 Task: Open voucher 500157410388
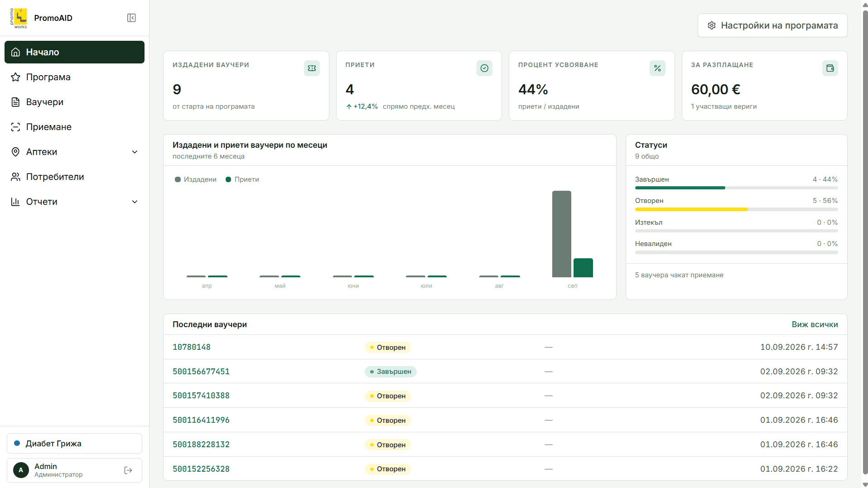click(x=201, y=396)
